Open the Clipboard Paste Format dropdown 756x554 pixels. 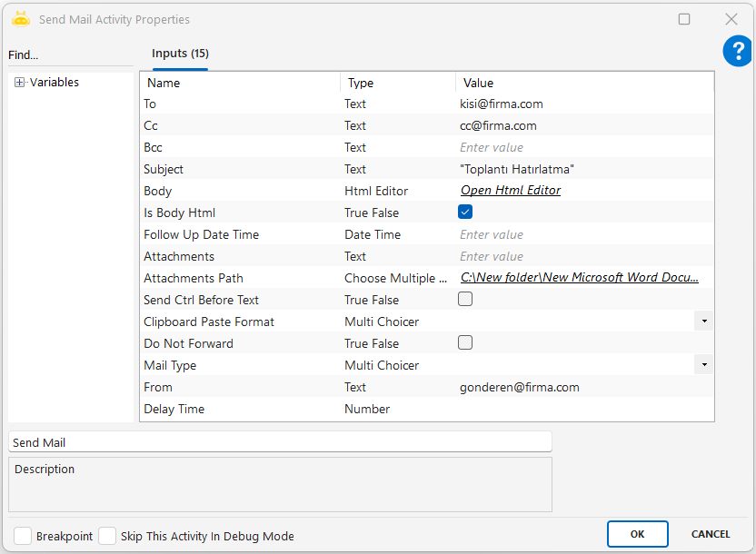coord(704,322)
